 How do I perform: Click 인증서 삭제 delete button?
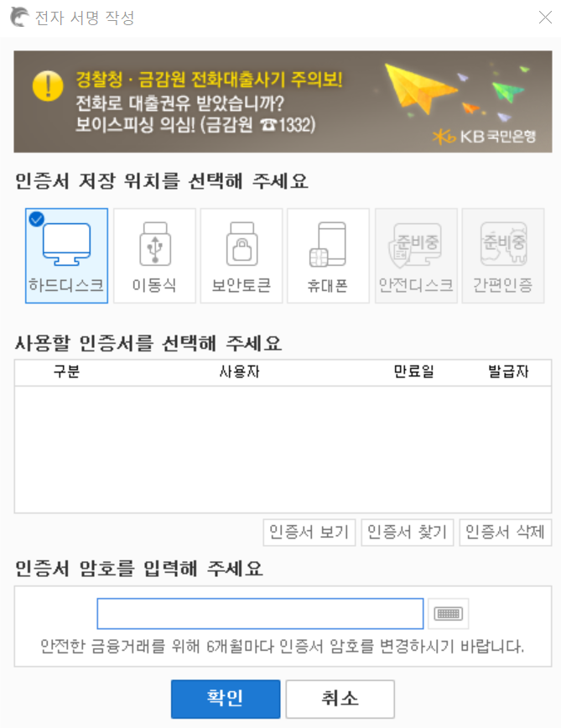506,532
